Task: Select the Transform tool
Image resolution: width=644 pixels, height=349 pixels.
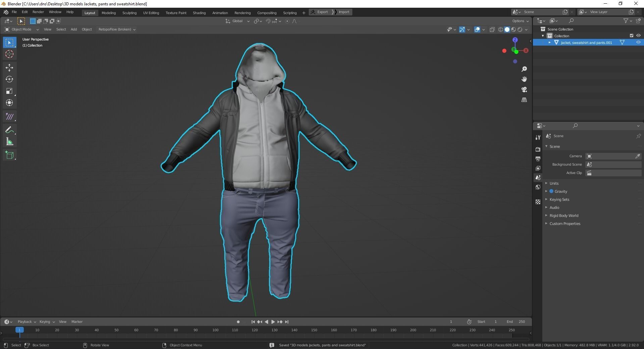Action: point(9,103)
